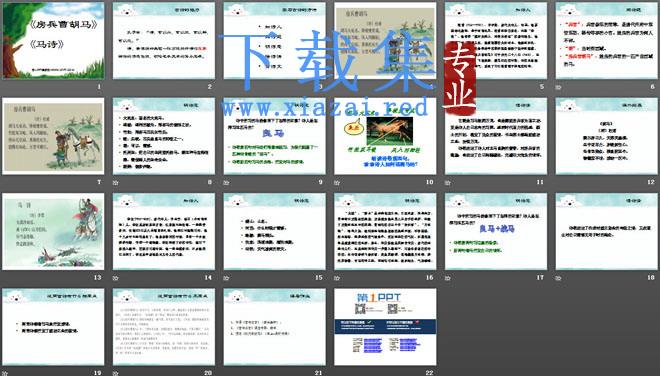Choose slide 13 with warrior on horseback
660x376 pixels.
53,231
